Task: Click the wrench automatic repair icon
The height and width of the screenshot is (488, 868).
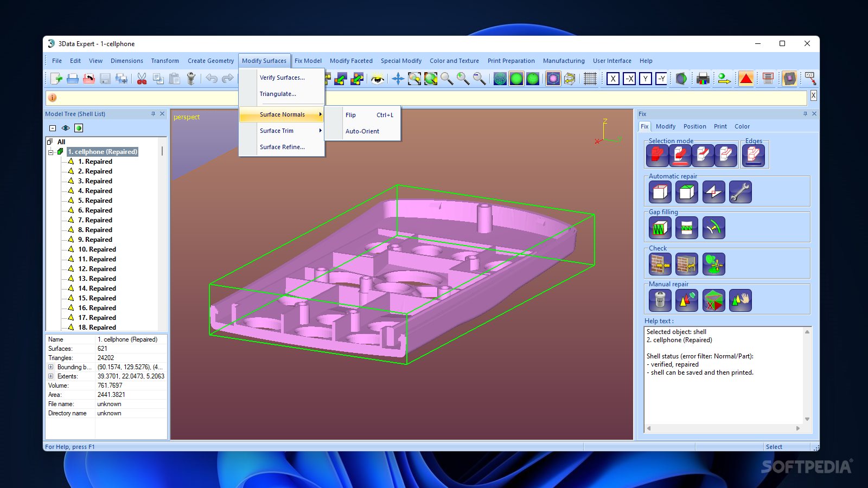Action: click(740, 192)
